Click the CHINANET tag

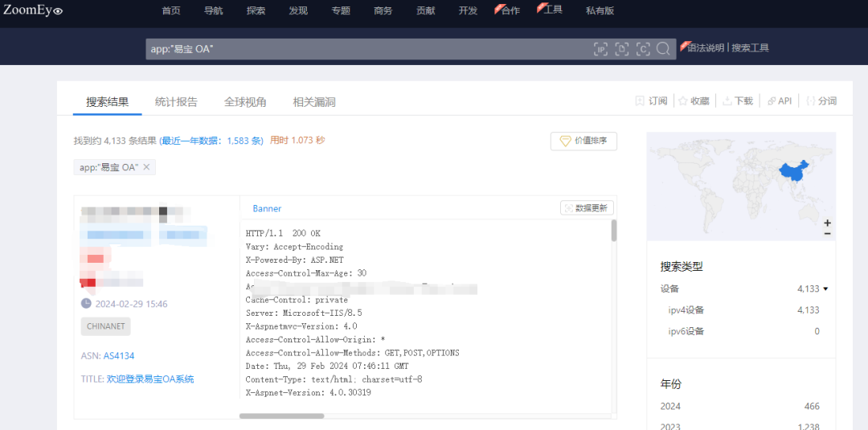[106, 326]
